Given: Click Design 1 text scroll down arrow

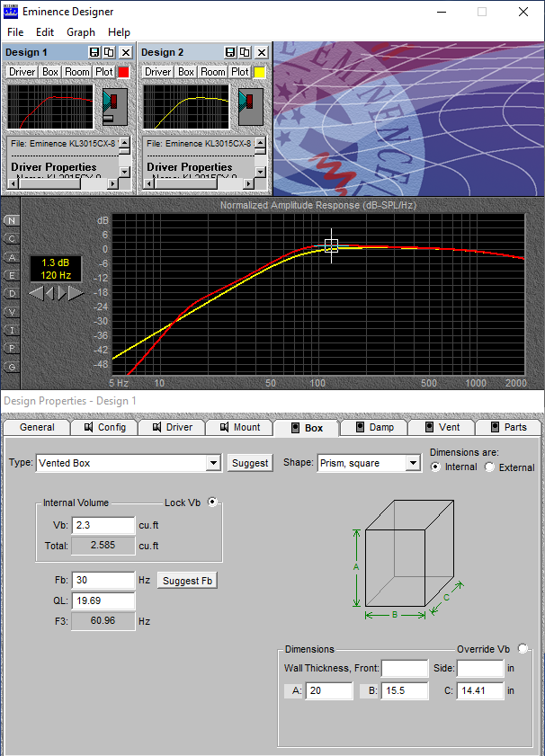Looking at the screenshot, I should [x=124, y=172].
